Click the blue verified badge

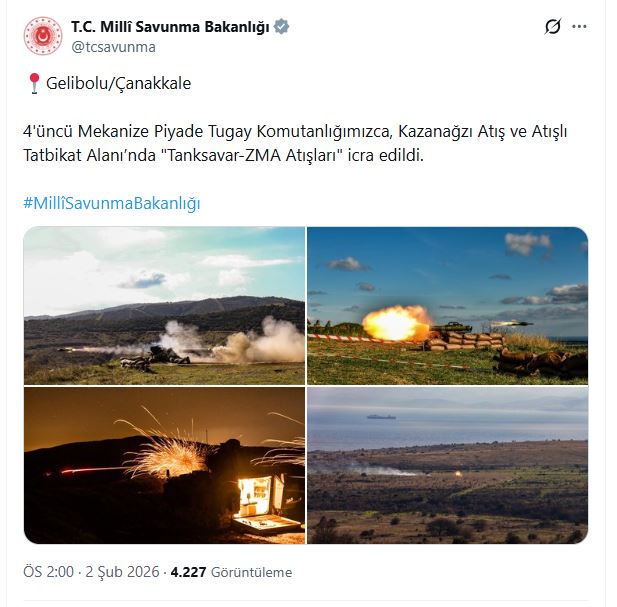281,27
